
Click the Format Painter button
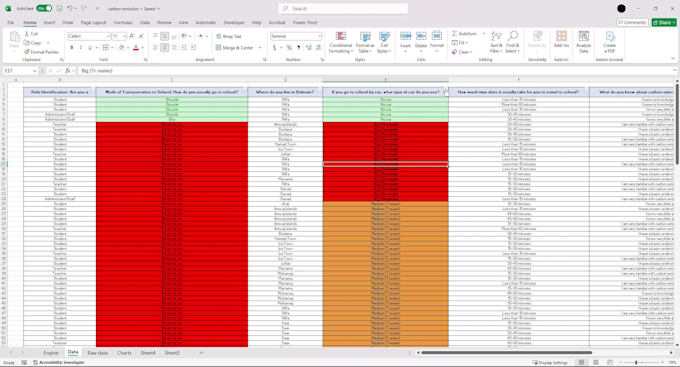coord(42,52)
